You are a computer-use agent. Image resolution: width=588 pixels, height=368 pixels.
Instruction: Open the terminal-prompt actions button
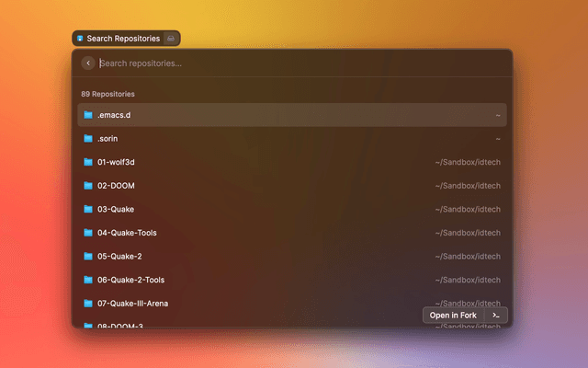point(496,316)
